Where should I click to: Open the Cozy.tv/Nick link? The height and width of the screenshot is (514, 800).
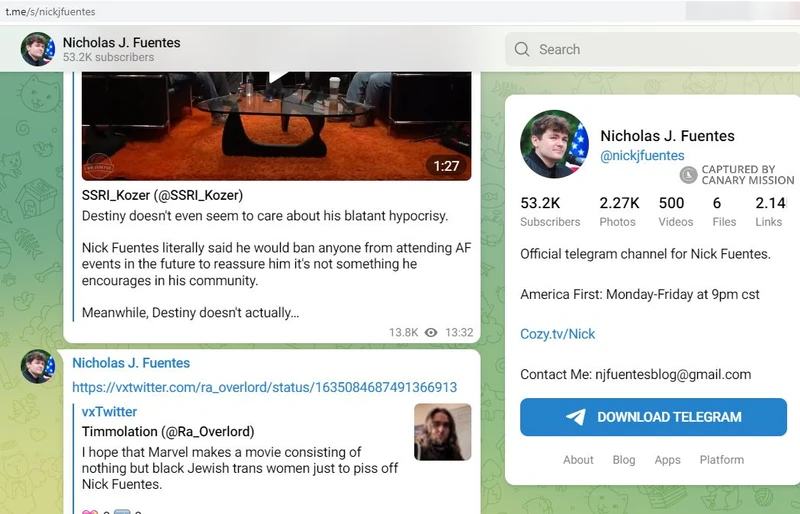(x=558, y=334)
